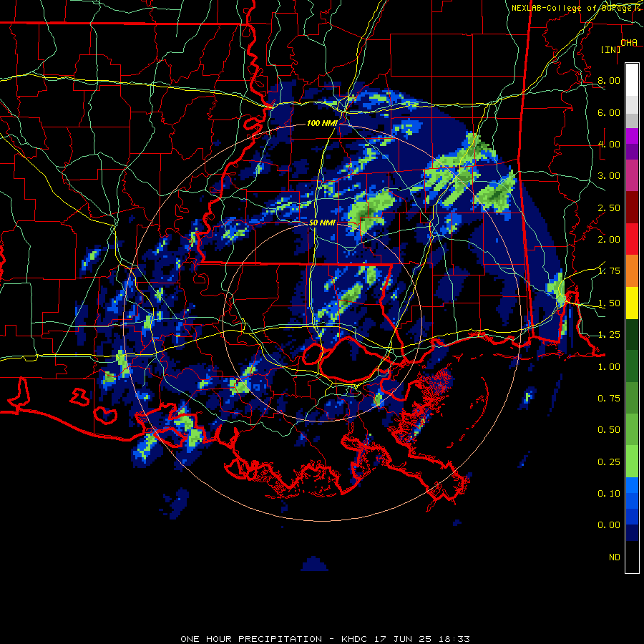Click the 100 NMI range ring label
Viewport: 644px width, 644px height.
tap(321, 123)
